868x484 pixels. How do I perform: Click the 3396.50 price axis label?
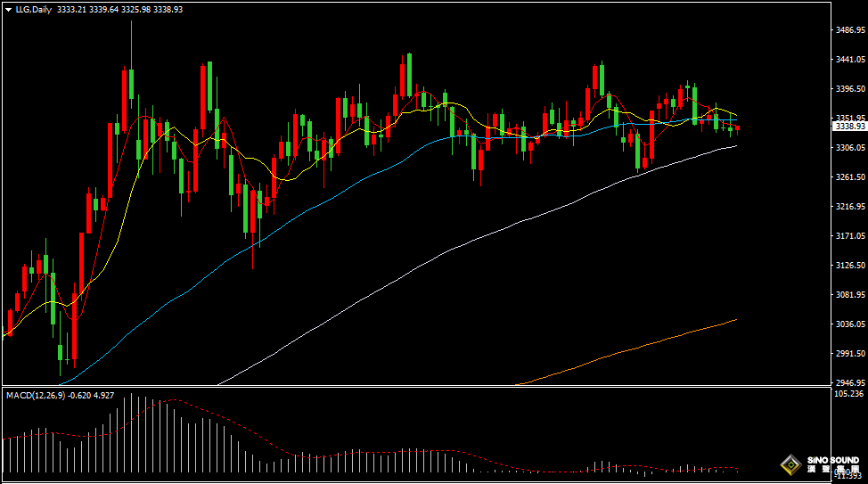click(850, 88)
